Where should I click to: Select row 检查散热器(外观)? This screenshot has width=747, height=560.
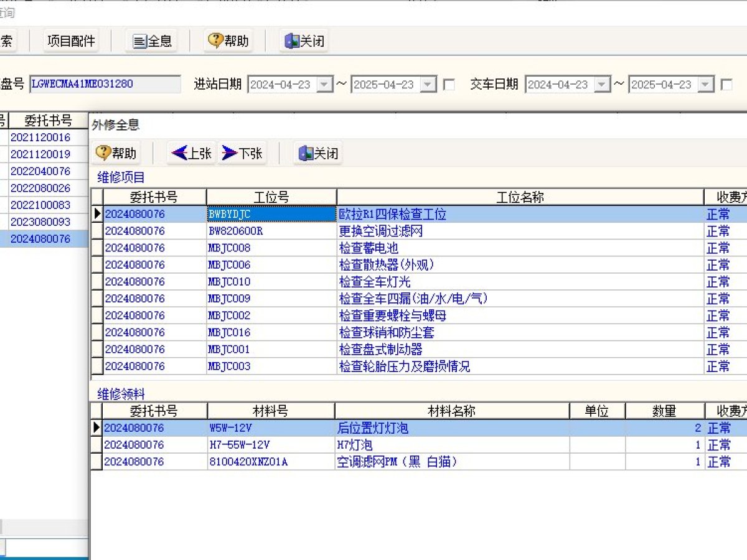[x=520, y=264]
